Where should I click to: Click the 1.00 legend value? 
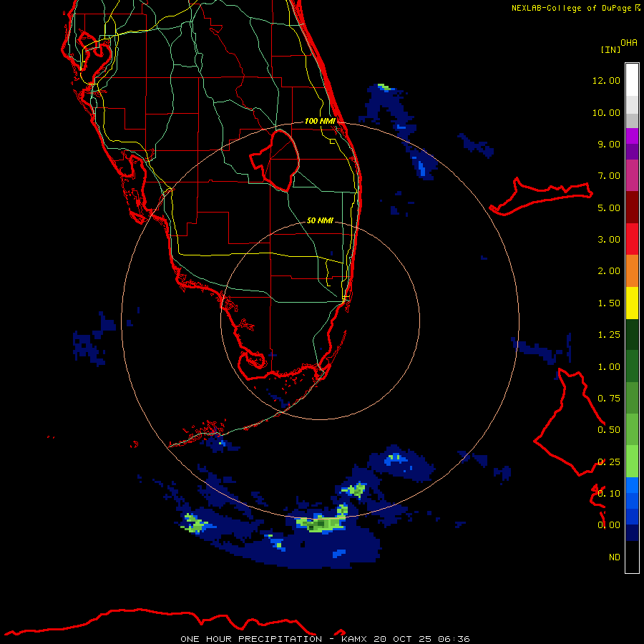(609, 367)
